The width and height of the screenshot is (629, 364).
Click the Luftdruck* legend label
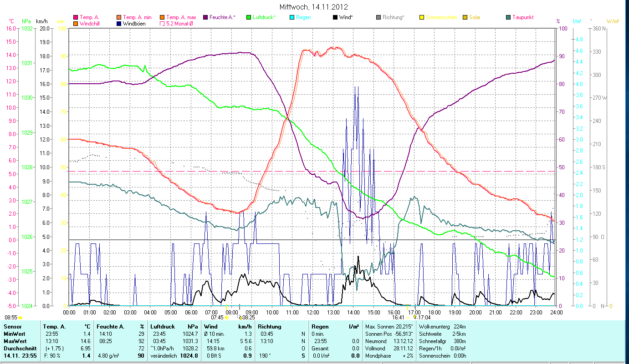pos(264,17)
